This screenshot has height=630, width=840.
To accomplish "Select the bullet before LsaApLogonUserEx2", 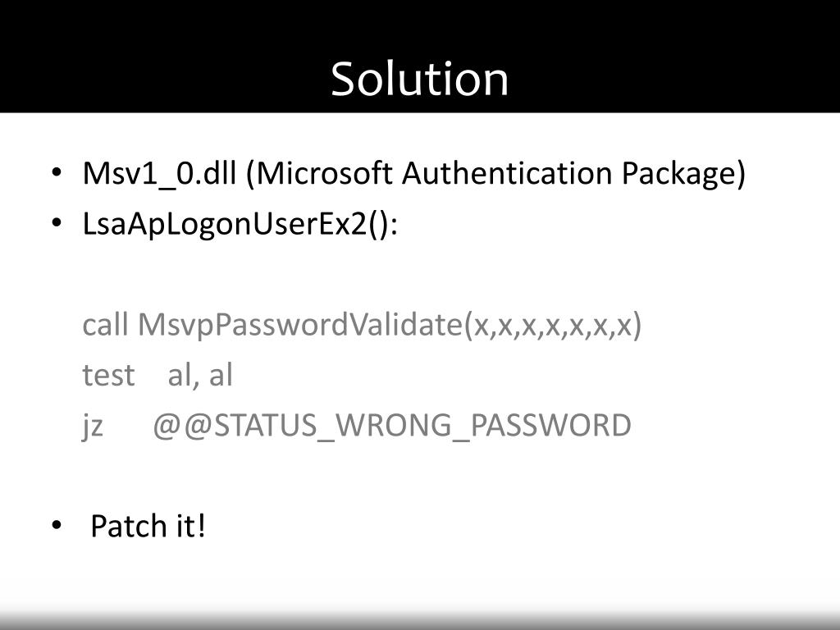I will (x=57, y=223).
